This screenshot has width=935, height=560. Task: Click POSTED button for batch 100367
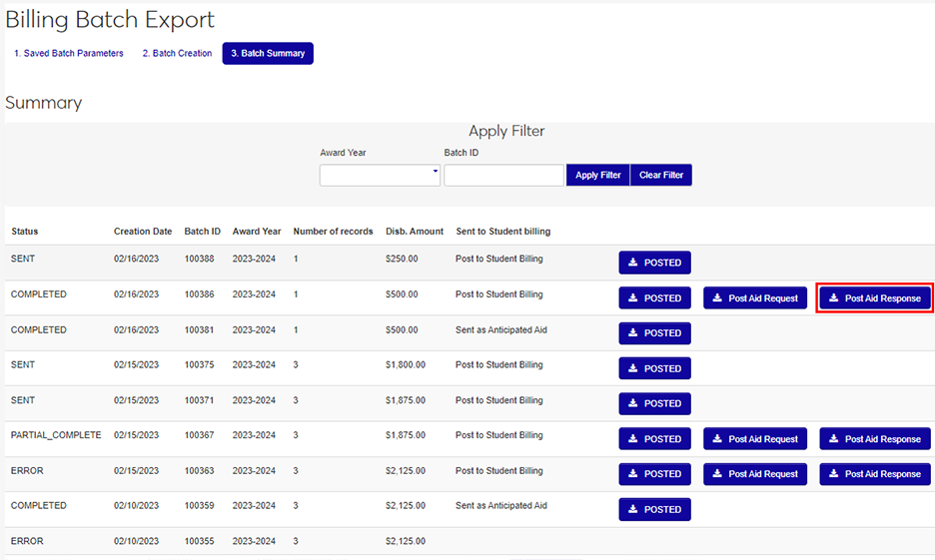[x=654, y=439]
